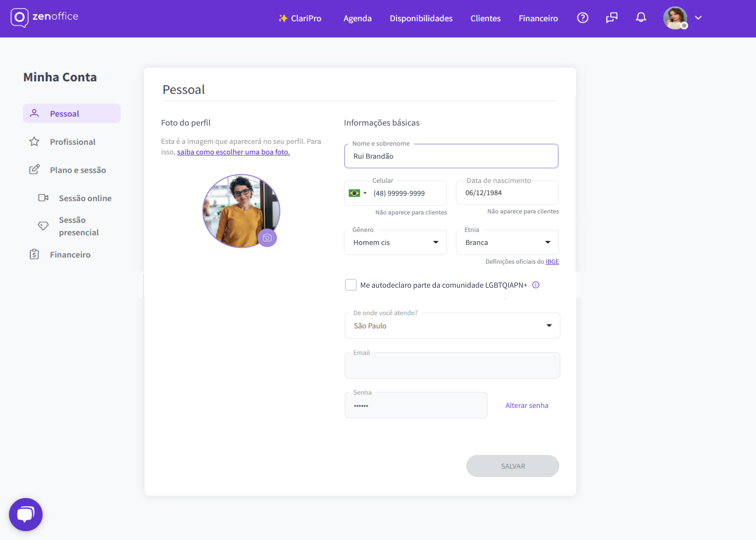Open the chat support bubble
Viewport: 756px width, 540px height.
[x=26, y=514]
